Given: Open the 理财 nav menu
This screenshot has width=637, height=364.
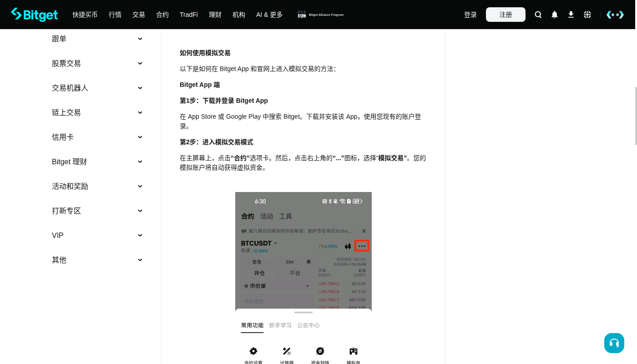Looking at the screenshot, I should click(x=215, y=15).
